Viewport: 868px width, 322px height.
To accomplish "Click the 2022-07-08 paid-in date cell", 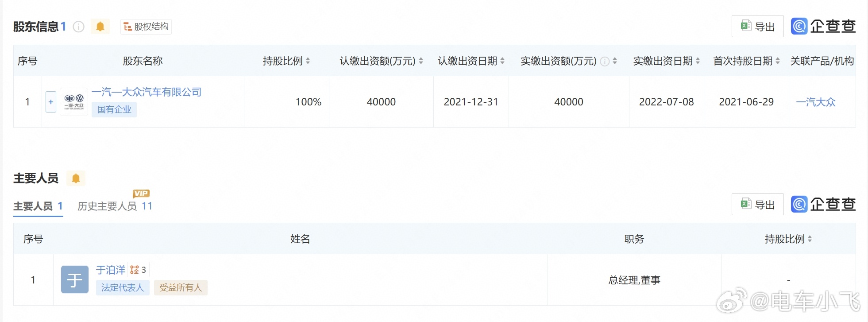I will 666,102.
